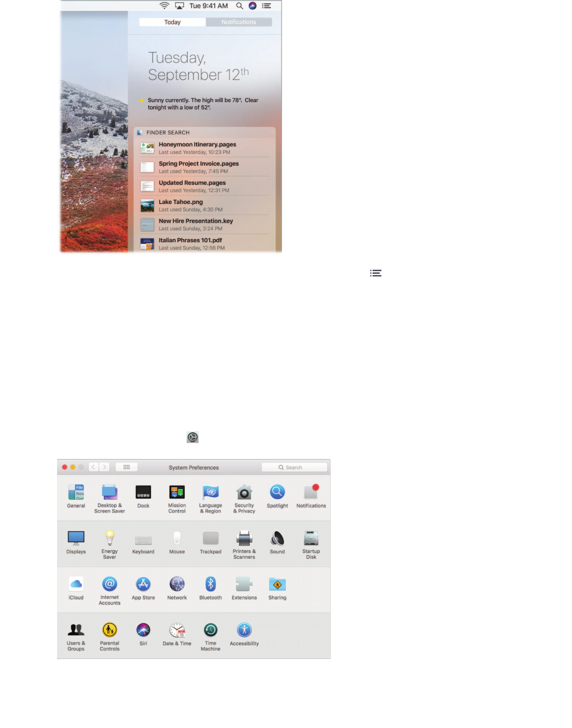Click the Tuesday, September 12th date heading
Image resolution: width=572 pixels, height=728 pixels.
coord(199,66)
